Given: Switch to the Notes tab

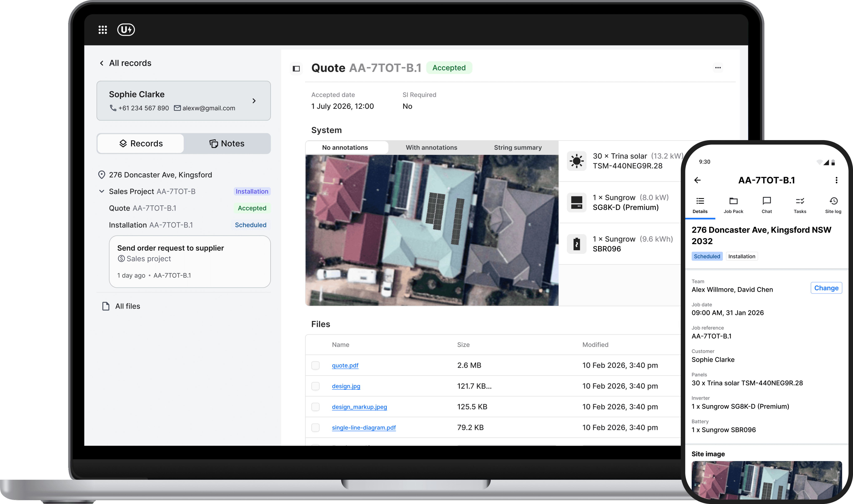Looking at the screenshot, I should click(227, 144).
